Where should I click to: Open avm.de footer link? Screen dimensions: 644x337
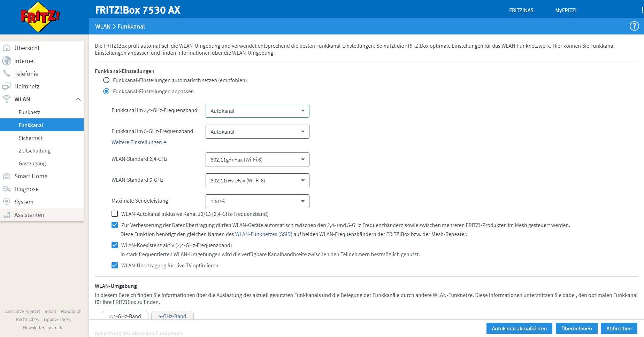[56, 328]
